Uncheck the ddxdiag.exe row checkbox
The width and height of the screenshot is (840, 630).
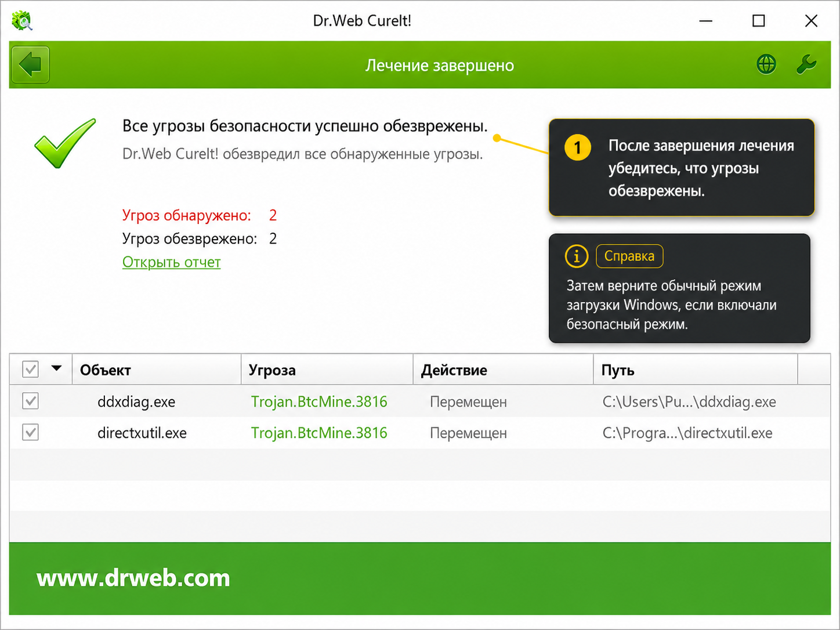tap(30, 401)
